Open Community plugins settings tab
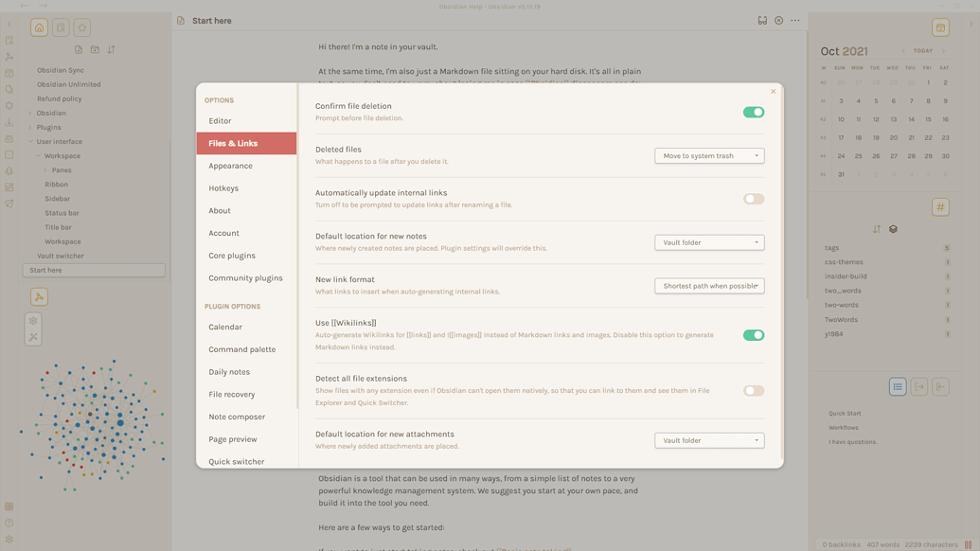Screen dimensions: 980x551 click(246, 278)
